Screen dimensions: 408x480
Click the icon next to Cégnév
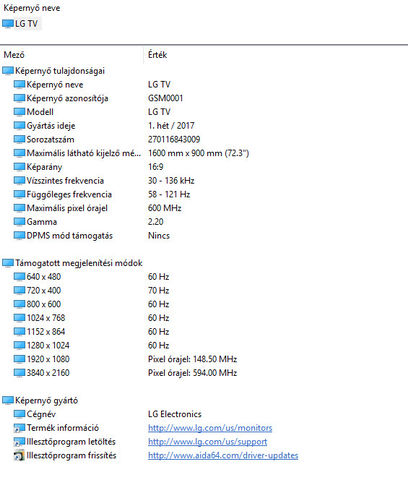tap(19, 414)
